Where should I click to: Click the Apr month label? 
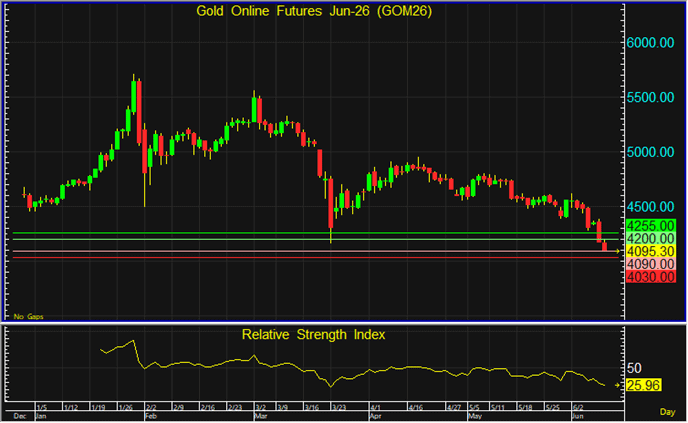tap(376, 416)
